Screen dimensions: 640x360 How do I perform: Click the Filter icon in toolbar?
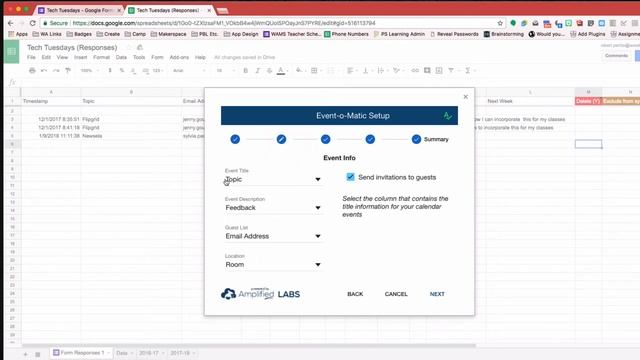[x=451, y=71]
